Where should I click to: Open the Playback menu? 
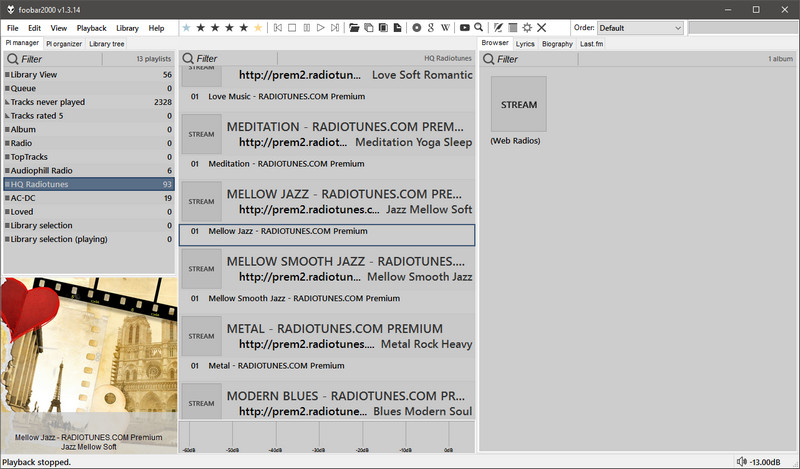pos(91,28)
